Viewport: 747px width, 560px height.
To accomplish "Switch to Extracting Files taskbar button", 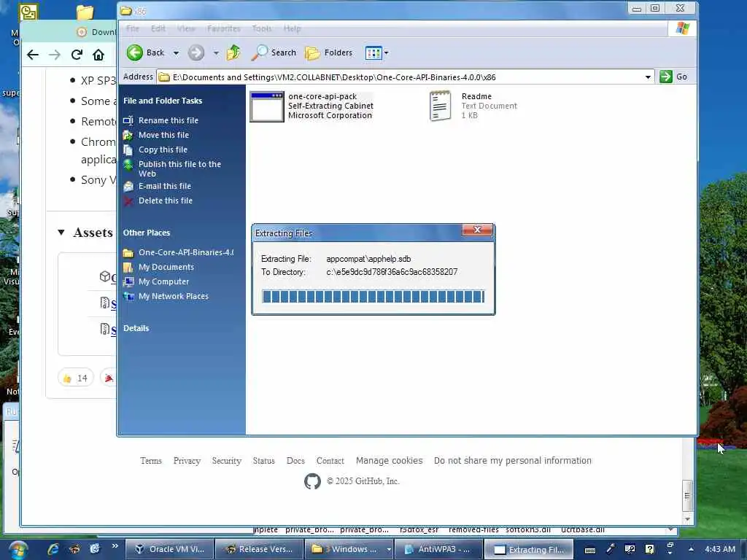I will tap(528, 550).
